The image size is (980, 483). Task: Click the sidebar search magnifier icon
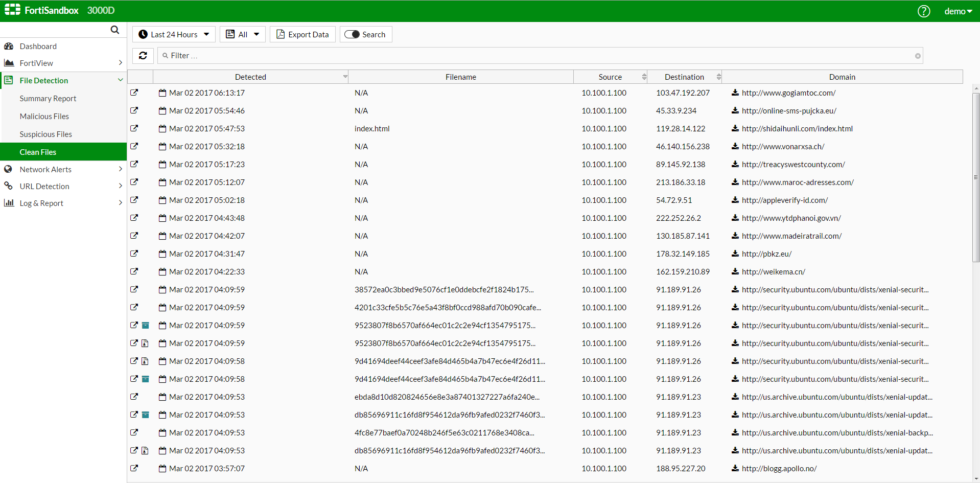(115, 30)
